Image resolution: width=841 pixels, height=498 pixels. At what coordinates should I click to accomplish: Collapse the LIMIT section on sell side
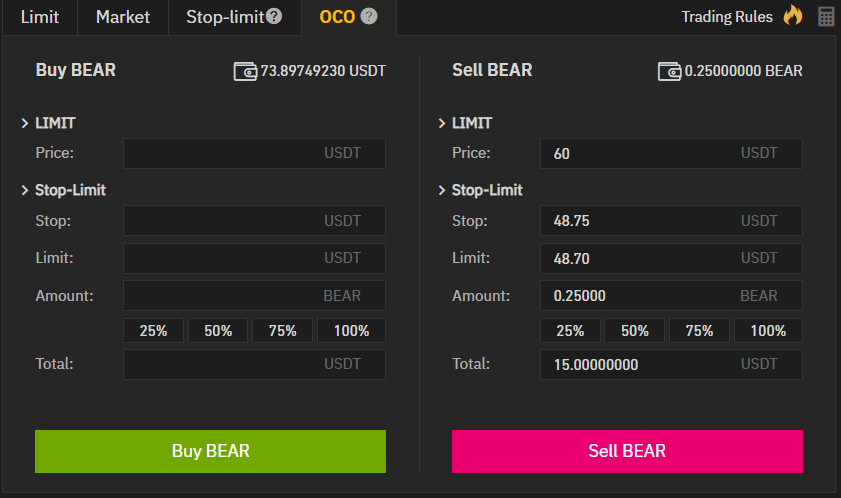pos(442,123)
